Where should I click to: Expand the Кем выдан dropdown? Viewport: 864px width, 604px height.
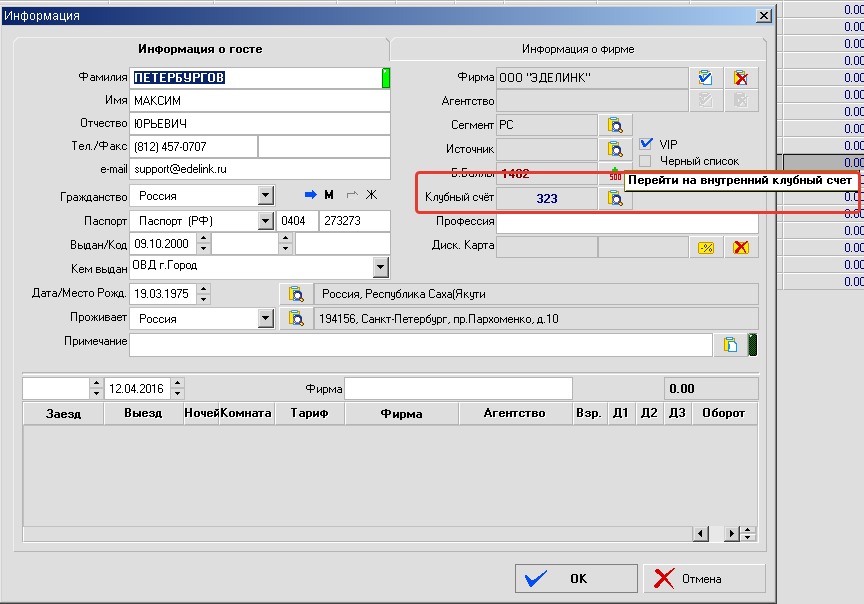[380, 266]
